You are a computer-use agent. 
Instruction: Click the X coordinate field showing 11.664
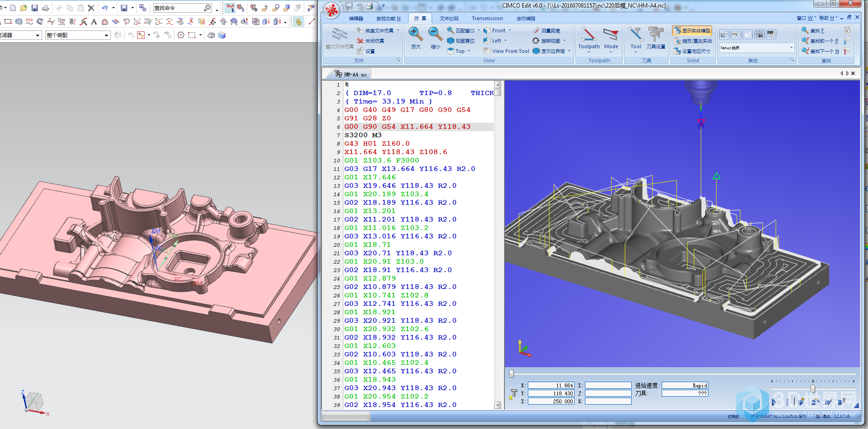click(x=551, y=385)
